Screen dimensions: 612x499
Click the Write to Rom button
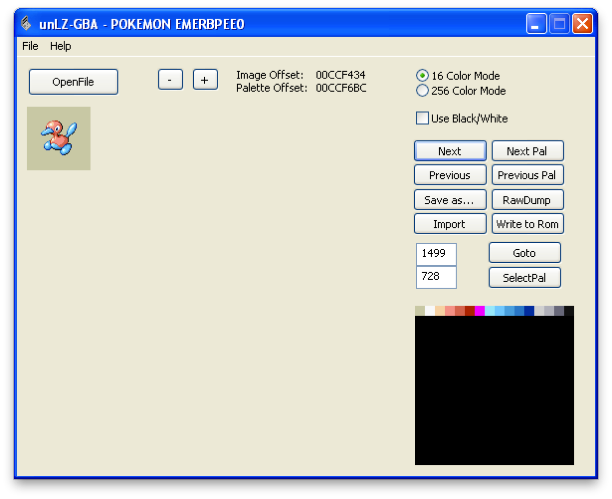(x=527, y=224)
